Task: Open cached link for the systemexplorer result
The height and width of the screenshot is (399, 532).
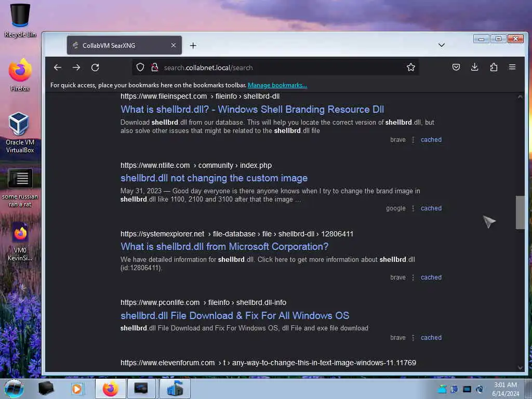Action: (x=431, y=277)
